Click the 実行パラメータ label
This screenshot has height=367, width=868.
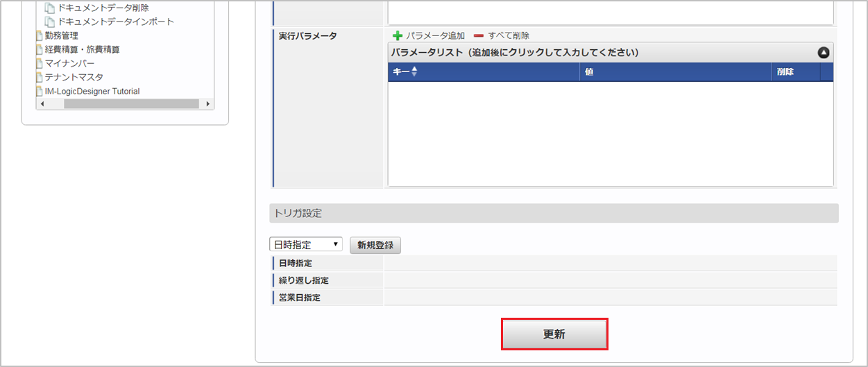click(308, 35)
